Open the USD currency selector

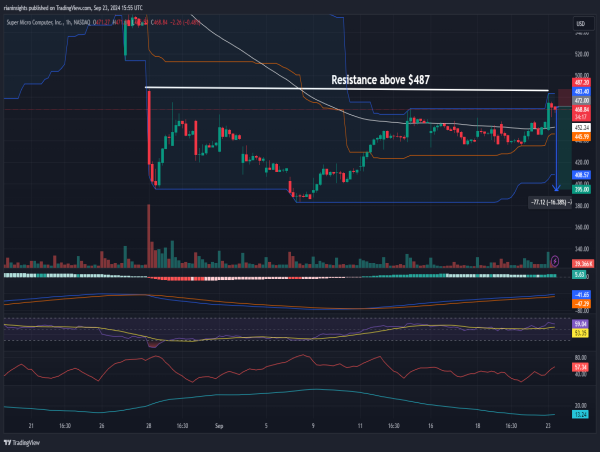(583, 24)
